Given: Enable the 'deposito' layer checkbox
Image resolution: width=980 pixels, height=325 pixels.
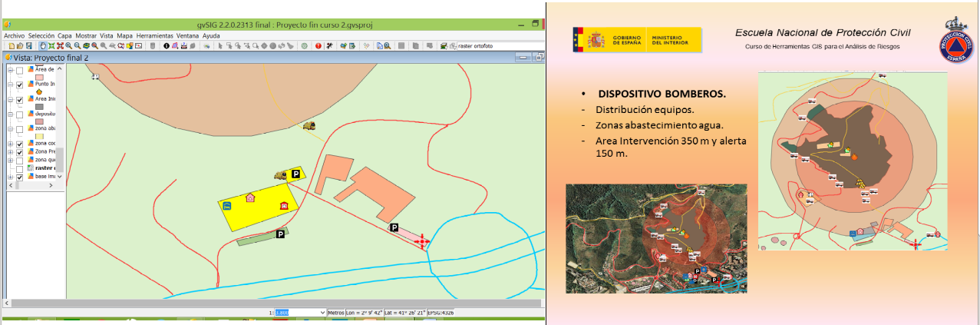Looking at the screenshot, I should [x=20, y=114].
